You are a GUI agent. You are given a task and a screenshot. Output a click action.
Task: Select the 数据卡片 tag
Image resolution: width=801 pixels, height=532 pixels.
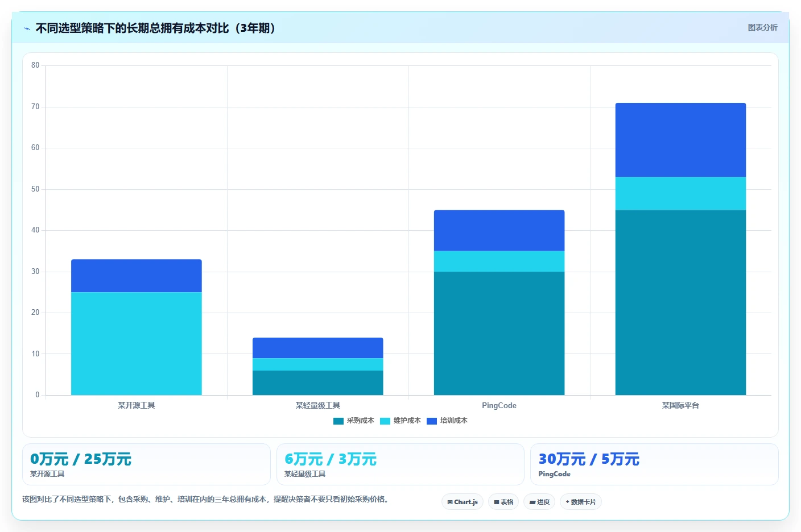coord(581,502)
